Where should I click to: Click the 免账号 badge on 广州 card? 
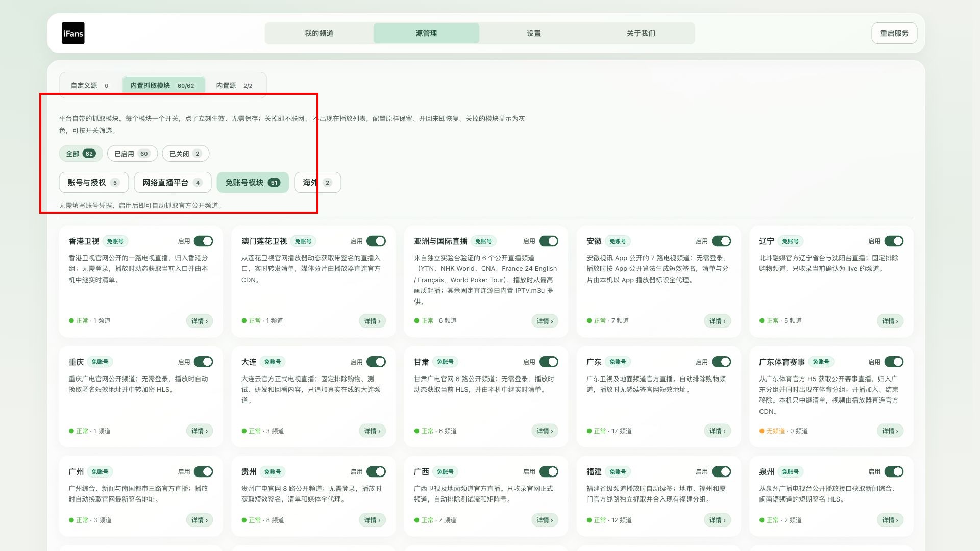pyautogui.click(x=100, y=472)
